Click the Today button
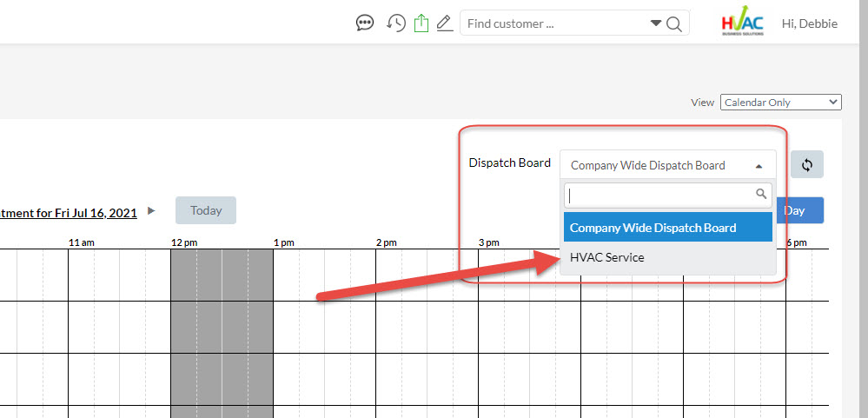 [206, 210]
